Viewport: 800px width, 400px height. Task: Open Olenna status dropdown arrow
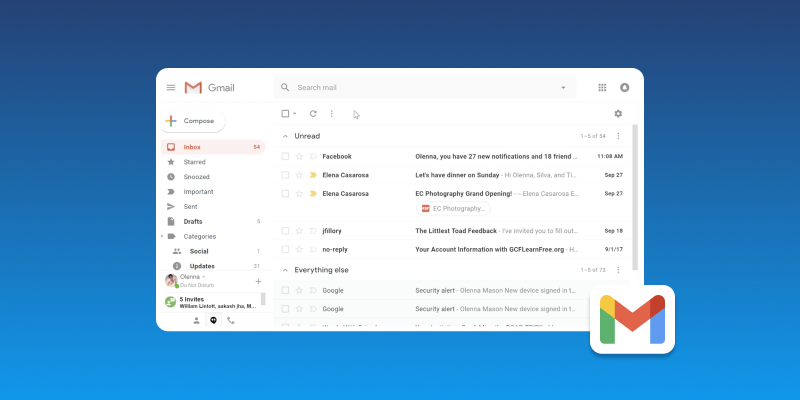point(204,277)
